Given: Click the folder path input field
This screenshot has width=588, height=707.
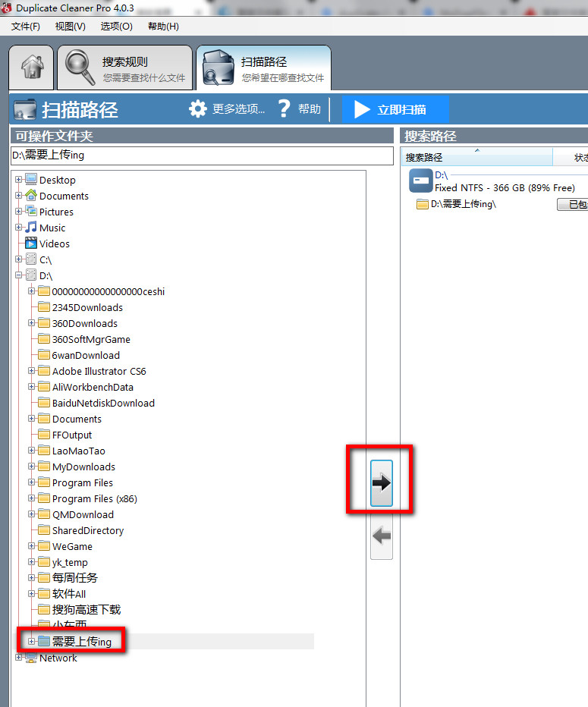Looking at the screenshot, I should point(202,156).
